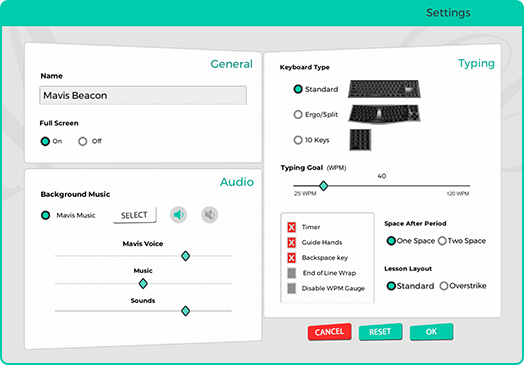Click the RESET button

click(x=380, y=332)
